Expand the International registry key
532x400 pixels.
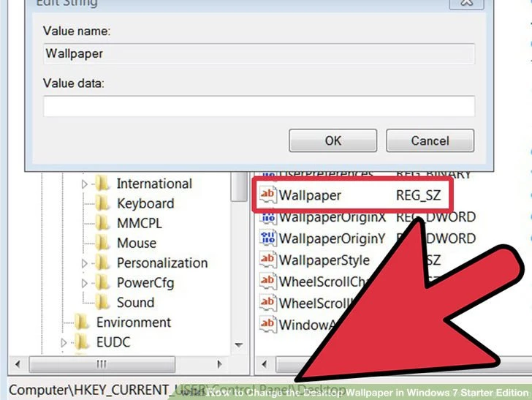(x=85, y=184)
